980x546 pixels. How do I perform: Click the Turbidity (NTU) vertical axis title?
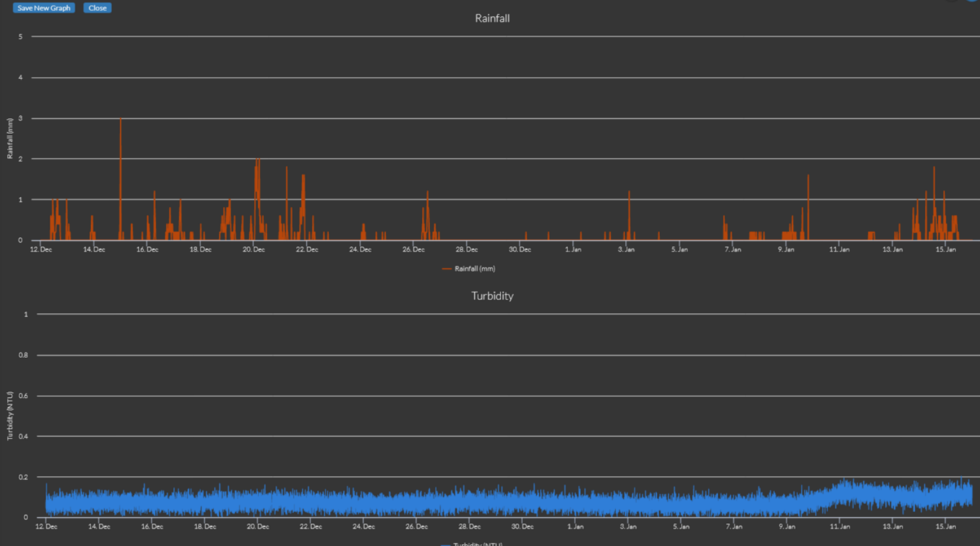click(x=10, y=415)
